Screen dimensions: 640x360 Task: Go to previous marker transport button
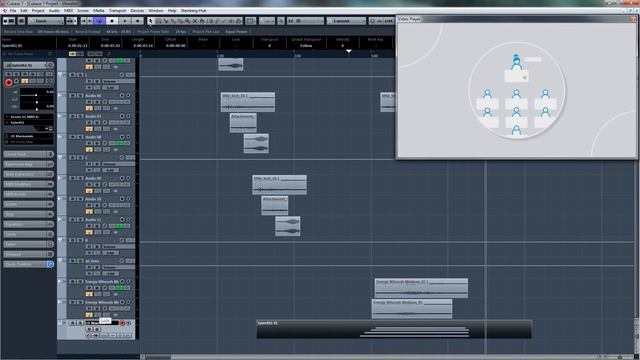[84, 21]
